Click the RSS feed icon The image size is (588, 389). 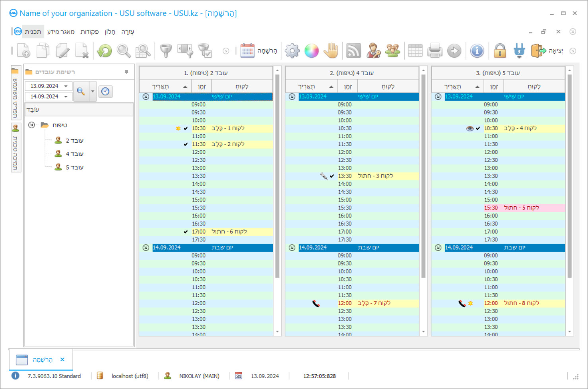[x=353, y=51]
